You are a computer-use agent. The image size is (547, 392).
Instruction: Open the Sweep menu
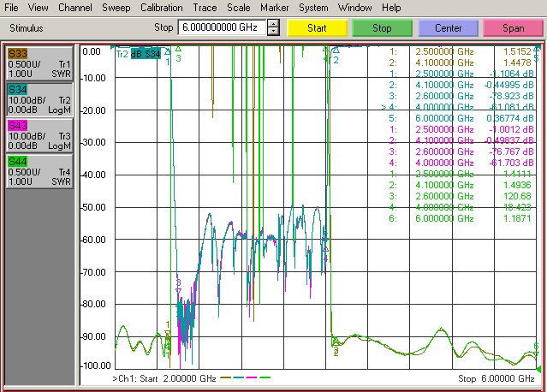click(116, 8)
